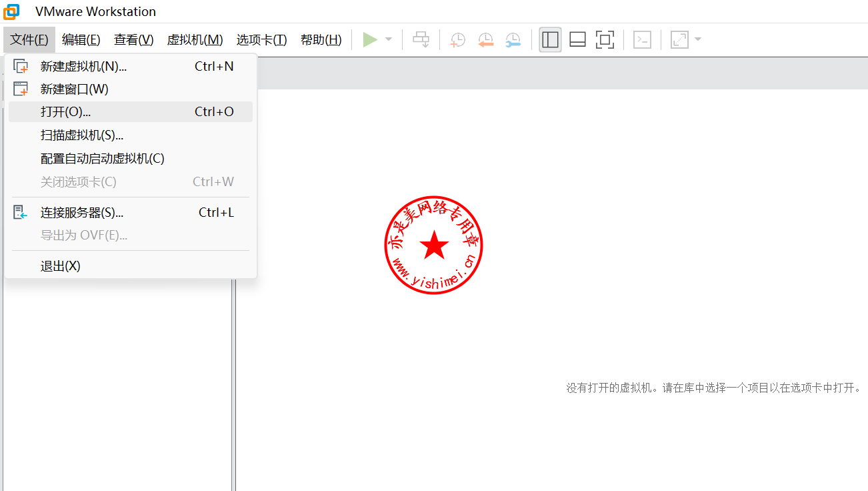Click 退出(X) to exit the application
The width and height of the screenshot is (868, 491).
(60, 266)
